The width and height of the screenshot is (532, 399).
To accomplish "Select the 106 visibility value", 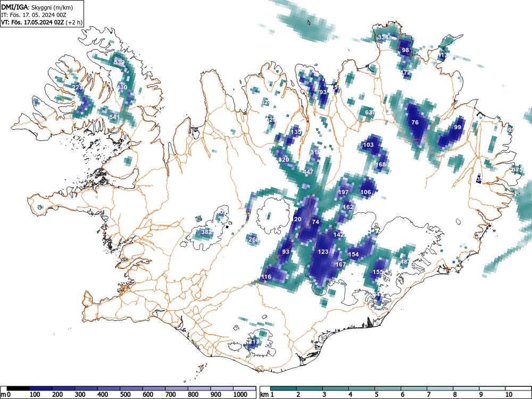I will point(366,192).
